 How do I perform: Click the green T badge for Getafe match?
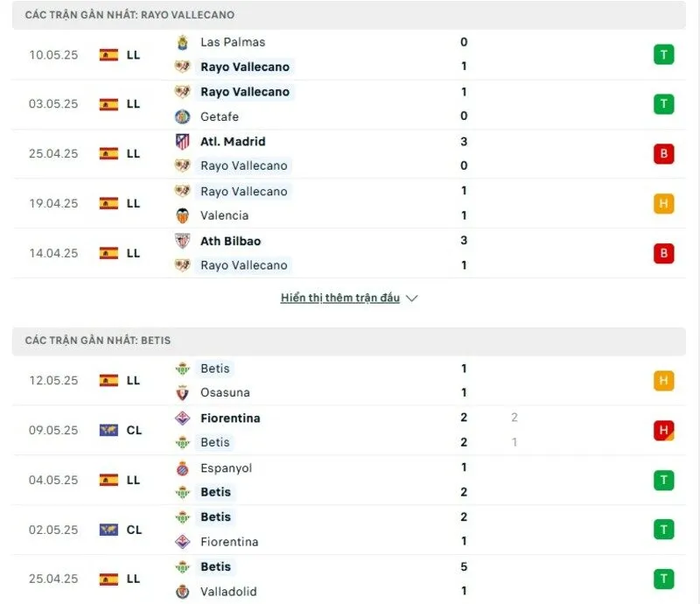(664, 103)
